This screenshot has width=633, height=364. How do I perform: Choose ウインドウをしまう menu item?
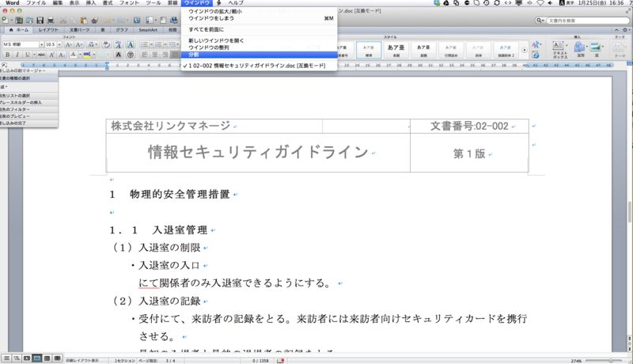[x=260, y=18]
